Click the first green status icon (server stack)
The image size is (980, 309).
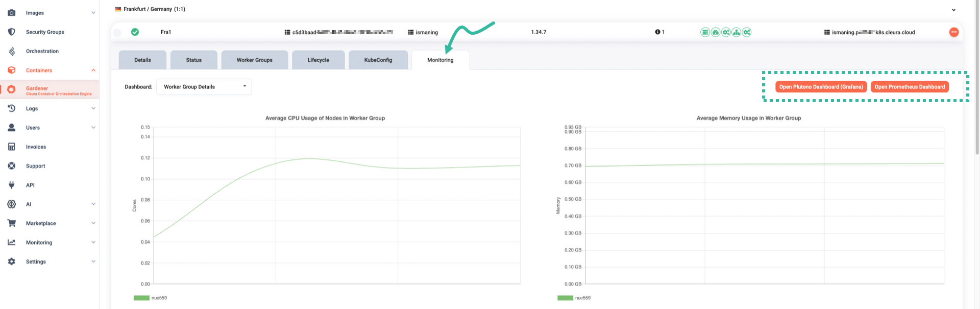click(x=705, y=32)
